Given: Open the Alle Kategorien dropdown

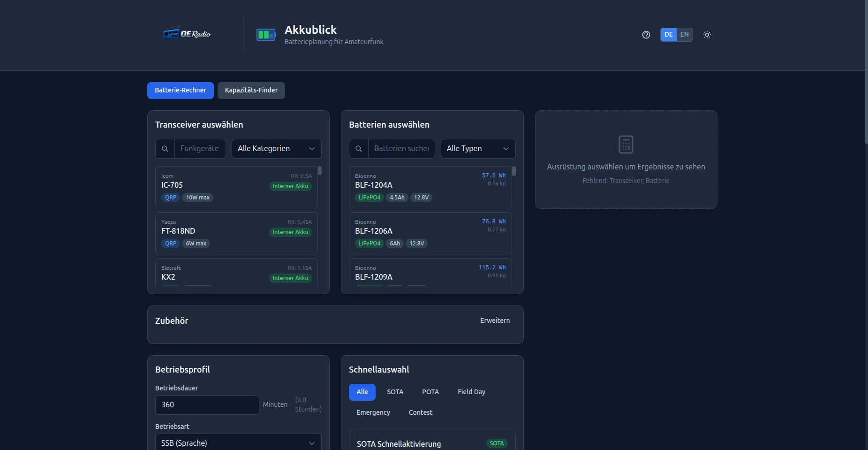Looking at the screenshot, I should pyautogui.click(x=276, y=149).
